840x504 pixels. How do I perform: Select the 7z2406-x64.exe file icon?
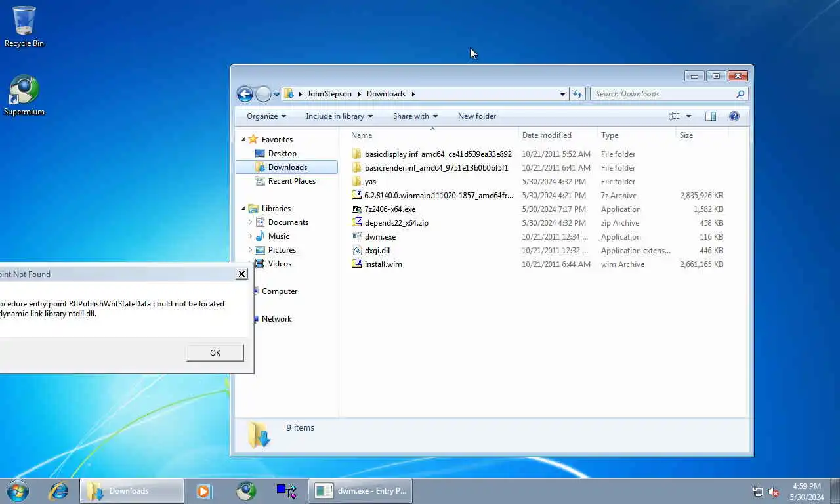pos(357,209)
